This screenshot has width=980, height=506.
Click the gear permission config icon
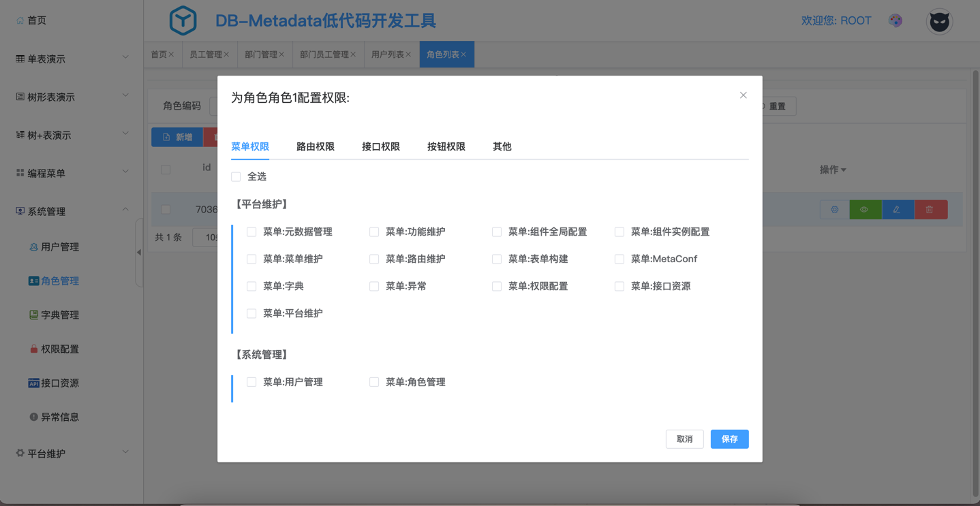(834, 210)
